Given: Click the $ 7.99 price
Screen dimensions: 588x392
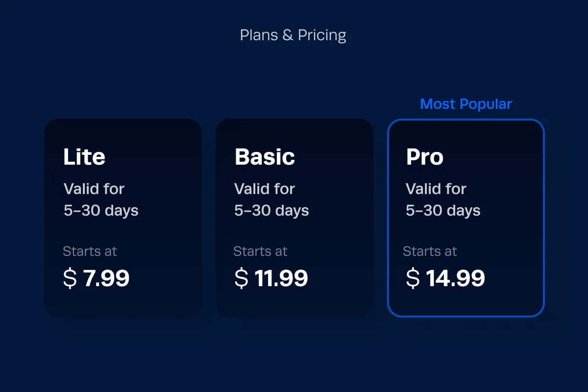Looking at the screenshot, I should click(97, 278).
